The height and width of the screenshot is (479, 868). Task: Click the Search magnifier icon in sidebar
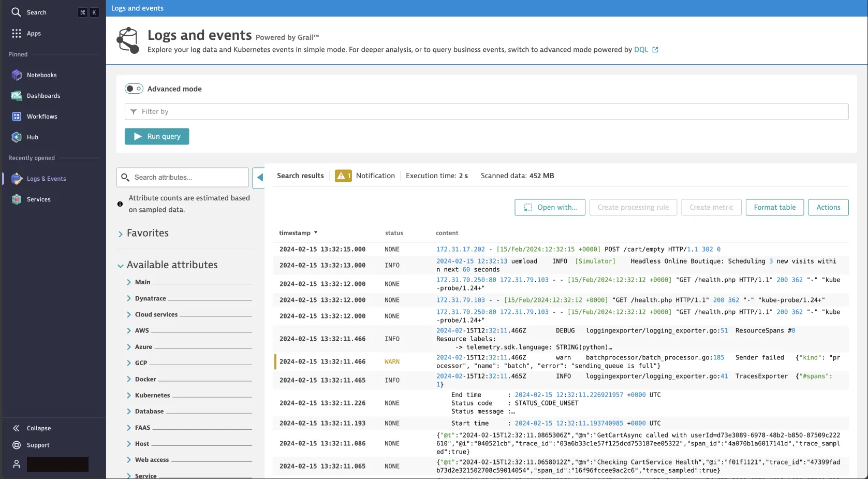click(x=16, y=12)
